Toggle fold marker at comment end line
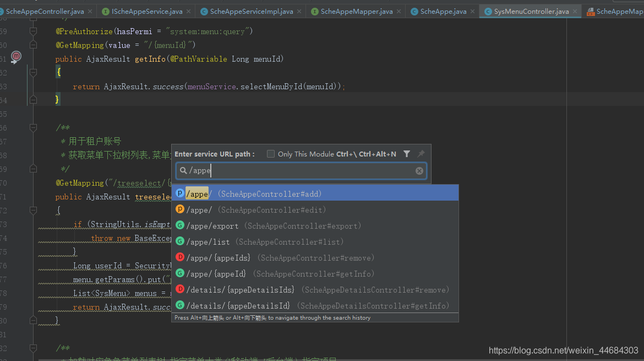Viewport: 644px width, 361px height. coord(33,169)
